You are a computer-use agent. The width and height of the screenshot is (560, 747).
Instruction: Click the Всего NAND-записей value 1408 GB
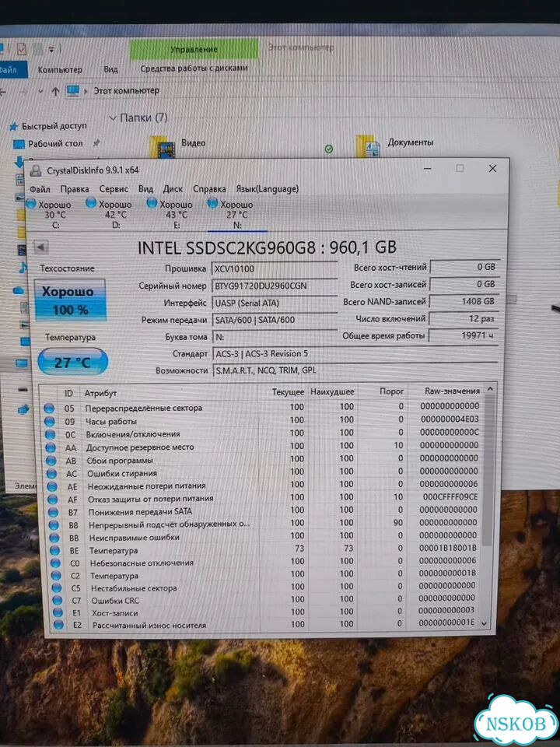464,301
